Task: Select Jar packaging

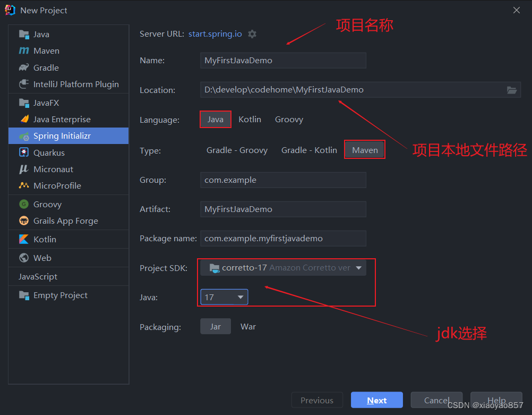Action: (216, 326)
